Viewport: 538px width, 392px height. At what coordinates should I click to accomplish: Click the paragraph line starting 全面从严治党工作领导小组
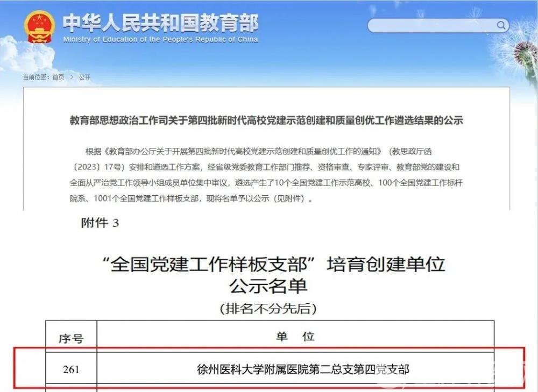[267, 183]
